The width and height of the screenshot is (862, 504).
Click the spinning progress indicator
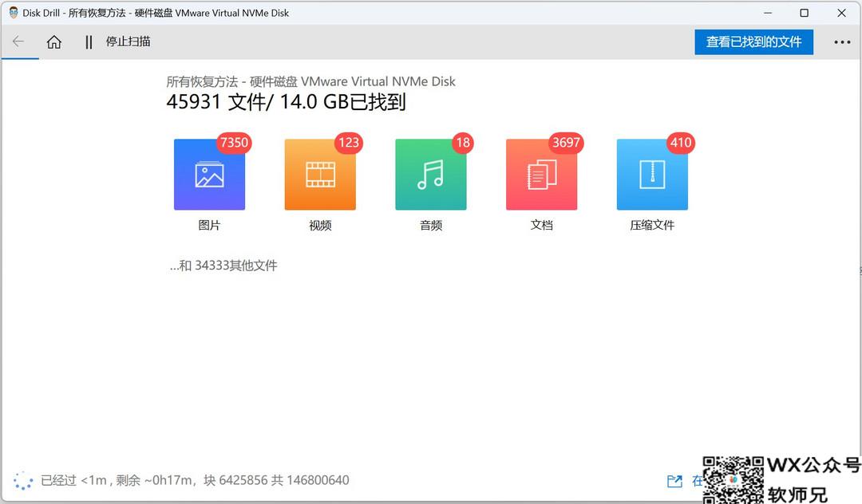(23, 480)
